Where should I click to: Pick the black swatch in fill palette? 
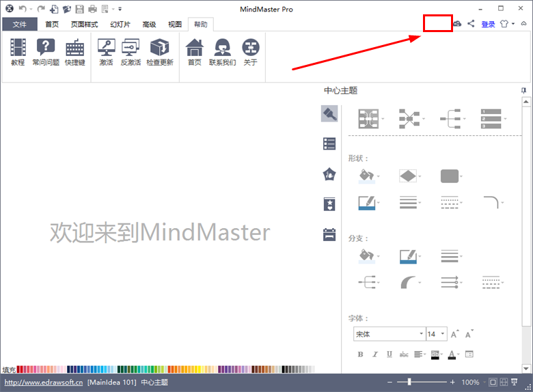(x=284, y=369)
